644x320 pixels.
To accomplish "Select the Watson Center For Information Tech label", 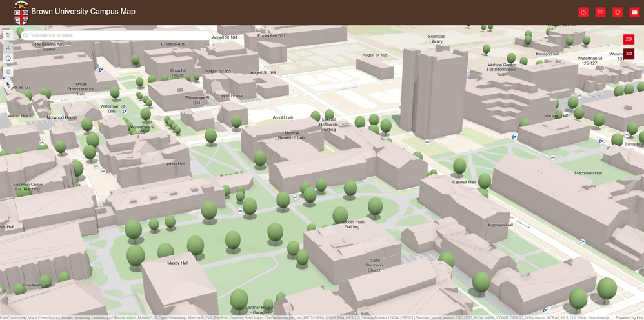I will (x=501, y=70).
